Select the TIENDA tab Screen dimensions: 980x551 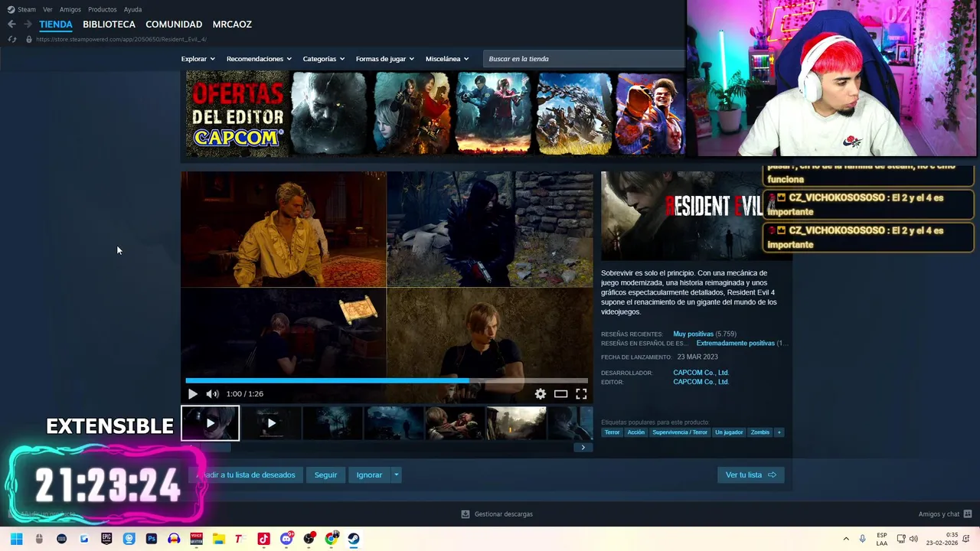click(x=56, y=24)
